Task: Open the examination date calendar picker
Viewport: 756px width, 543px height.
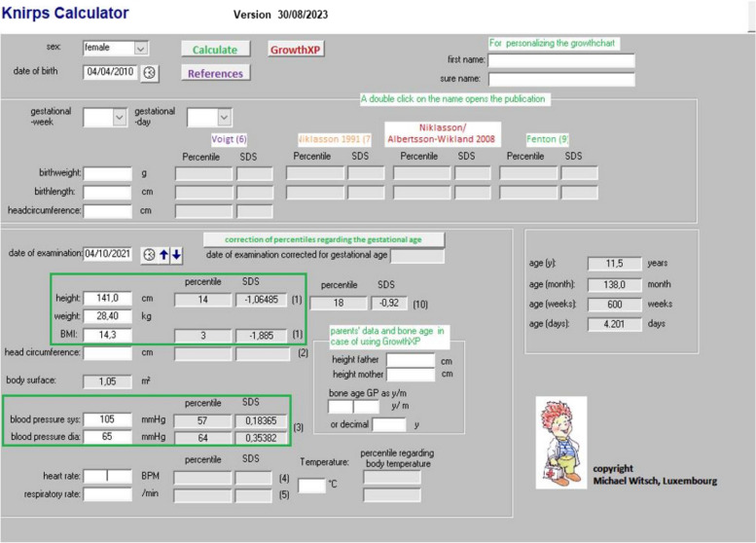Action: 149,254
